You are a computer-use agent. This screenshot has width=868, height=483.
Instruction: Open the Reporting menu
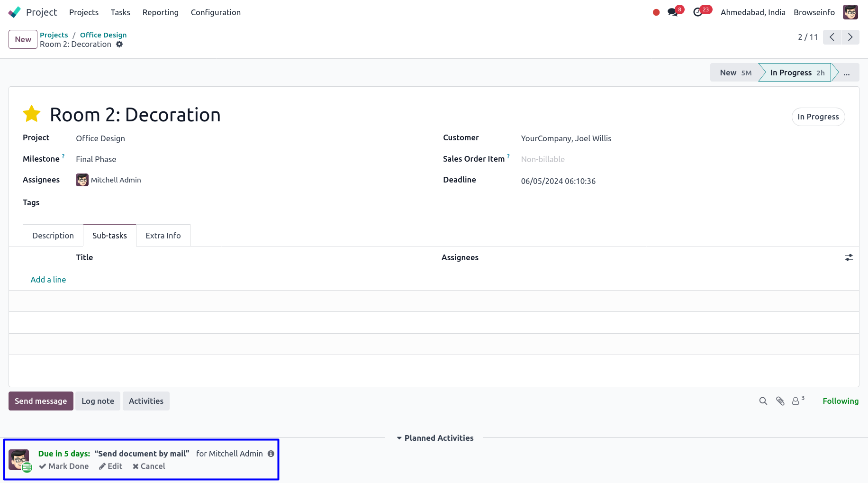tap(160, 12)
